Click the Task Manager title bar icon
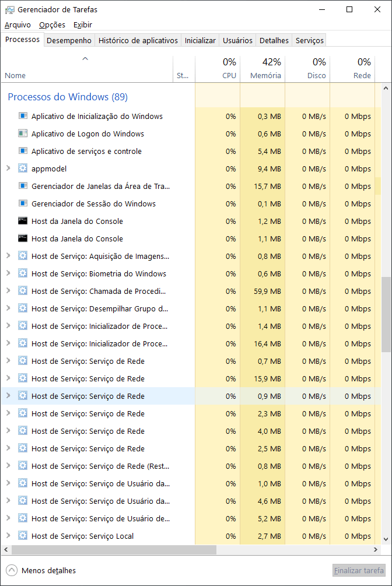Viewport: 392px width, 586px height. coord(10,10)
